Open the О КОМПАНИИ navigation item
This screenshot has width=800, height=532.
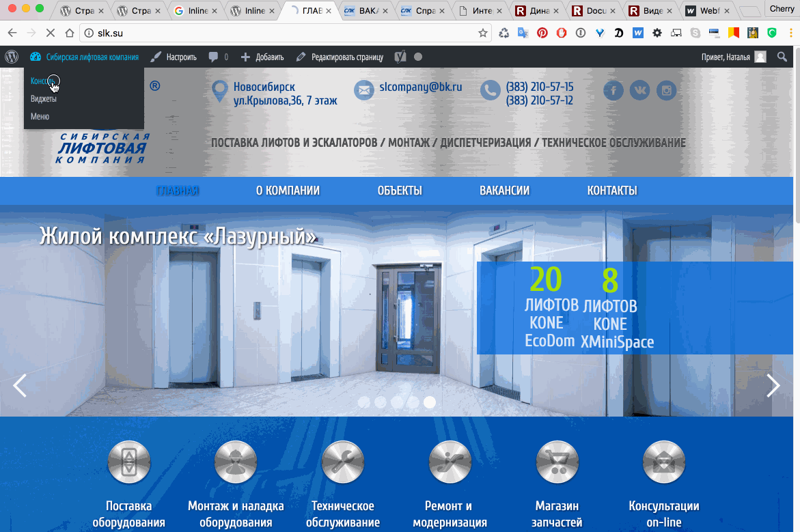(288, 191)
